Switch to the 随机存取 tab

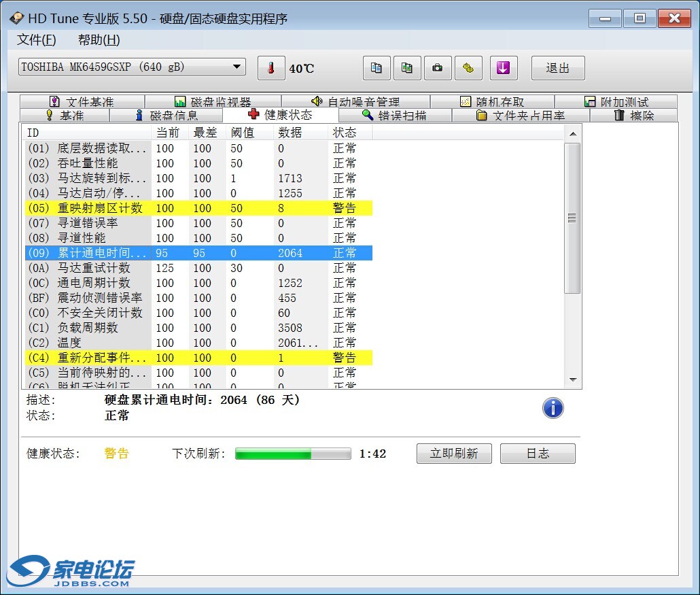493,101
